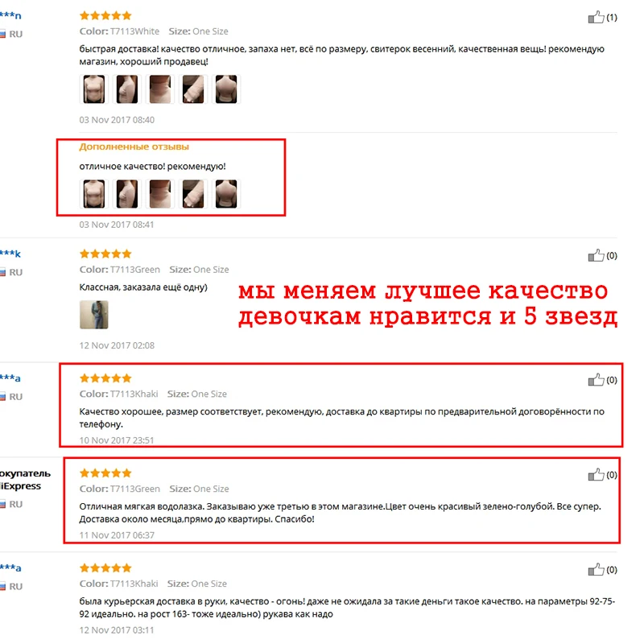Viewport: 644px width, 644px height.
Task: Open ***k's green outfit photo
Action: coord(94,315)
